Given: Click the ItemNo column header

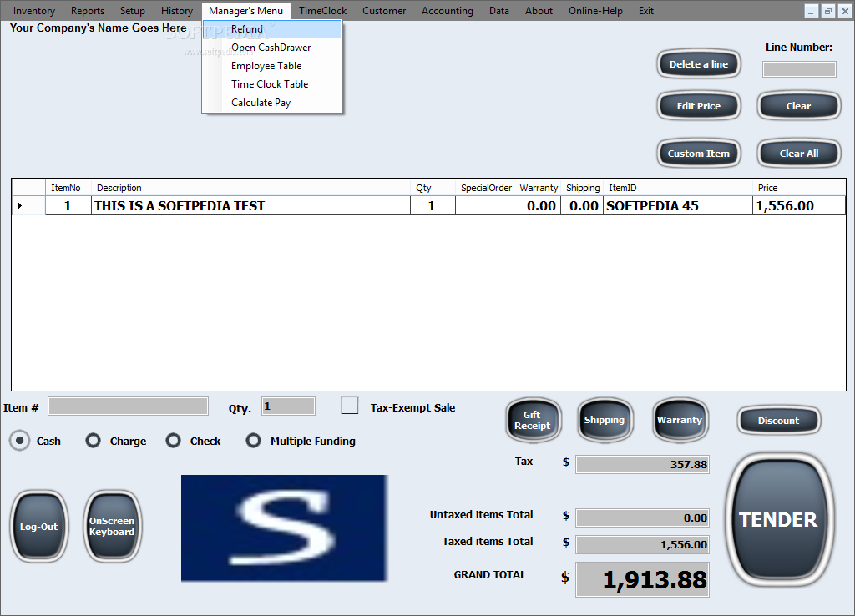Looking at the screenshot, I should pyautogui.click(x=68, y=188).
